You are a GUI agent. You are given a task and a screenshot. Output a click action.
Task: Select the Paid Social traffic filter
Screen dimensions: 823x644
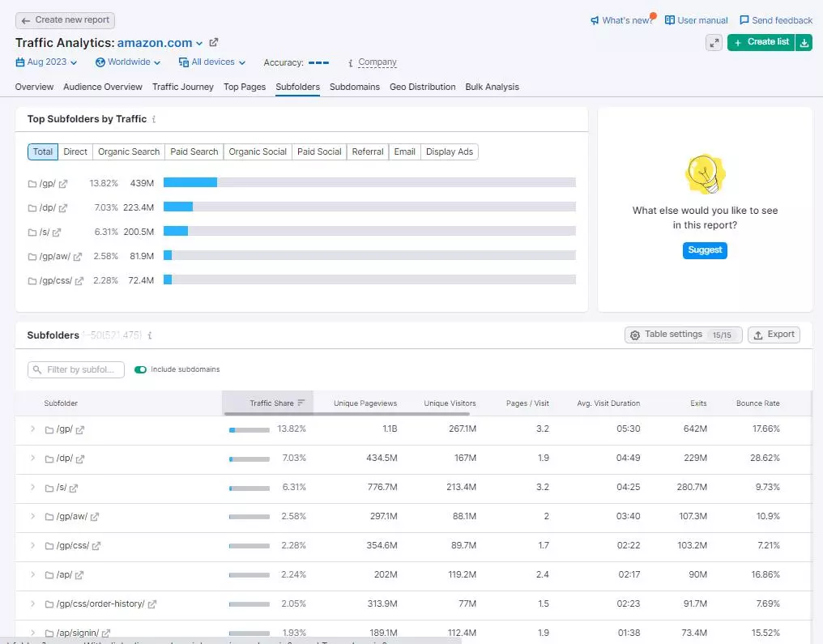pos(319,151)
